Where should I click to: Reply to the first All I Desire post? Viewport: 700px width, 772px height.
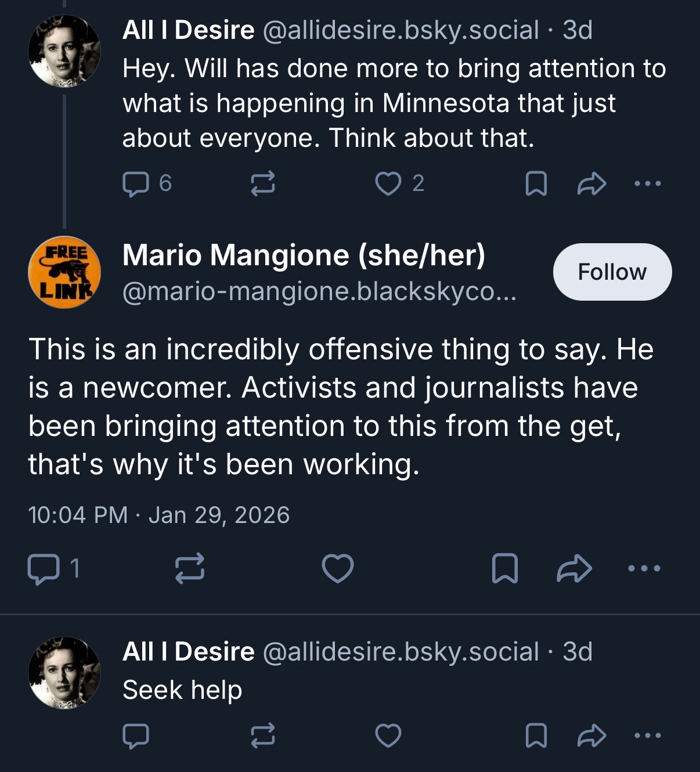pos(136,184)
